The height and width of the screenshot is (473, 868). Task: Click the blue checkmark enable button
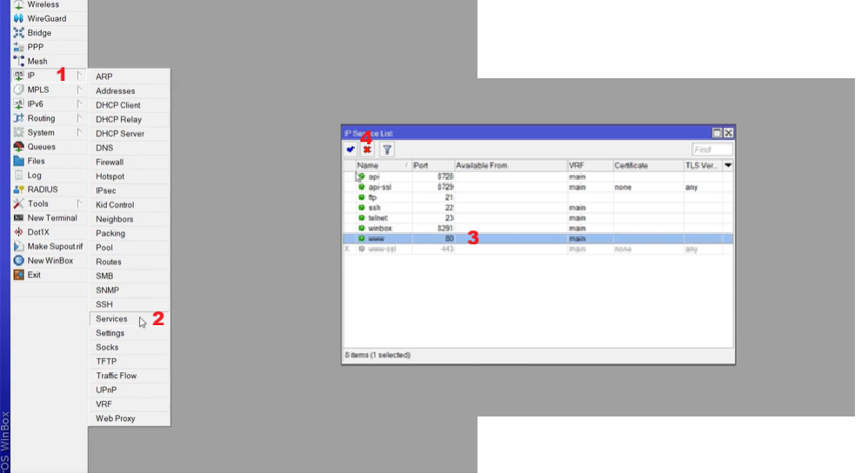pos(351,150)
